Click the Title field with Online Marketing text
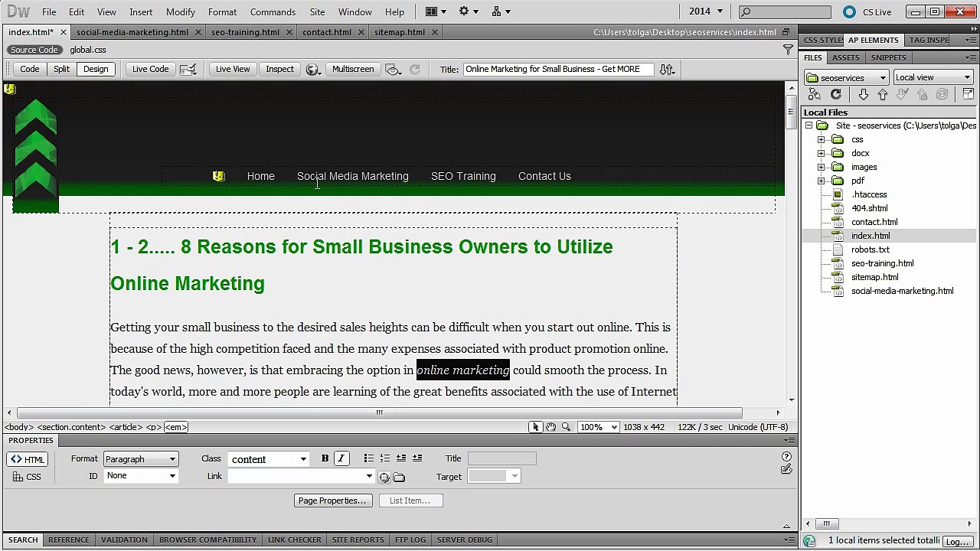980x551 pixels. pyautogui.click(x=558, y=69)
